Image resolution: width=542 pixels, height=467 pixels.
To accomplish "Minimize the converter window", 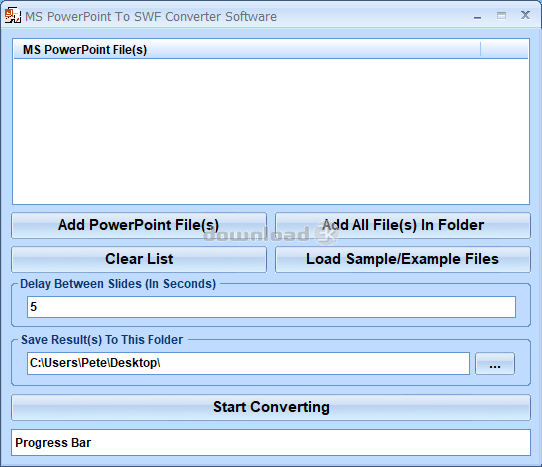I will (x=477, y=17).
